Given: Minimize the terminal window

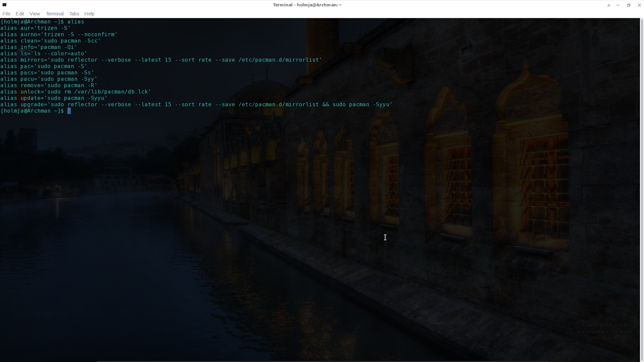Looking at the screenshot, I should 618,5.
